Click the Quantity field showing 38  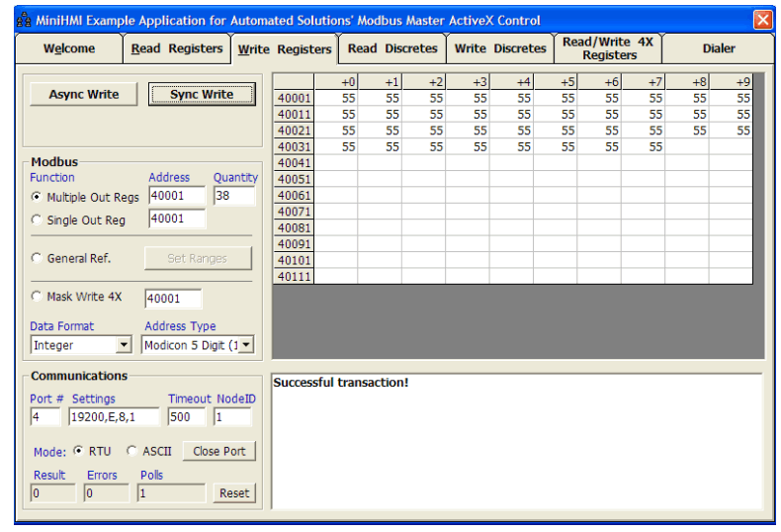click(234, 196)
